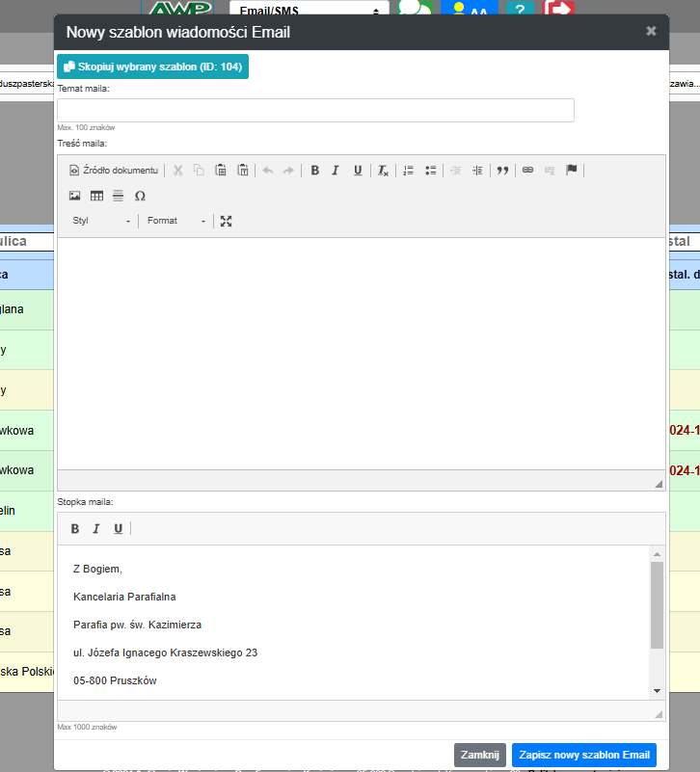The height and width of the screenshot is (772, 700).
Task: Click the remove formatting icon
Action: (x=383, y=171)
